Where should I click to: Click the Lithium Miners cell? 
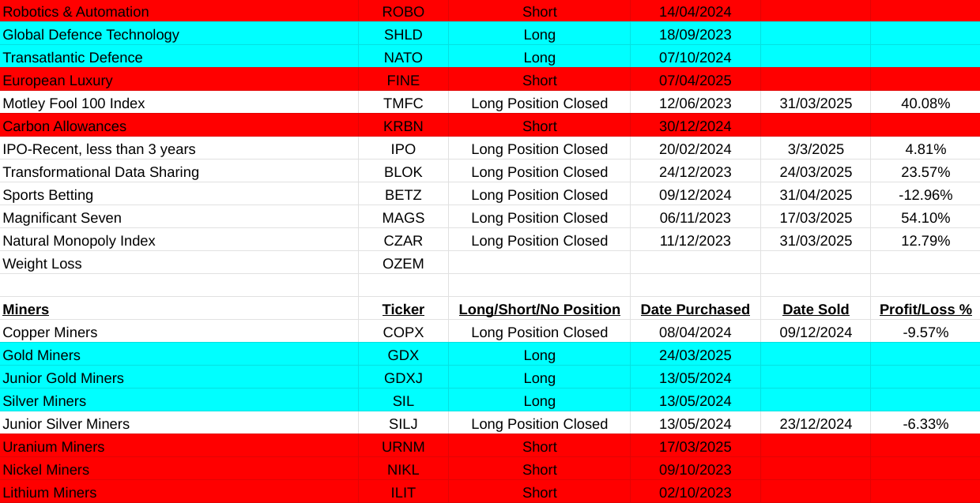50,493
